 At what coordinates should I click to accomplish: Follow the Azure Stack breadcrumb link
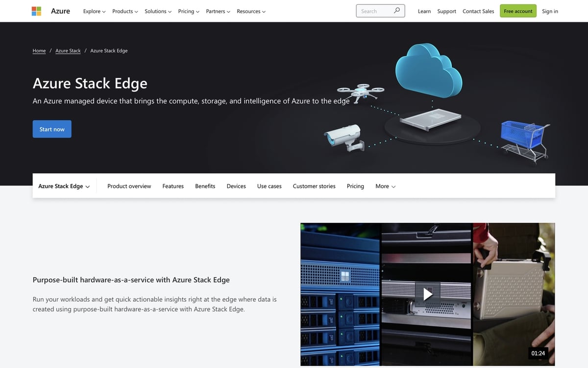[x=68, y=51]
